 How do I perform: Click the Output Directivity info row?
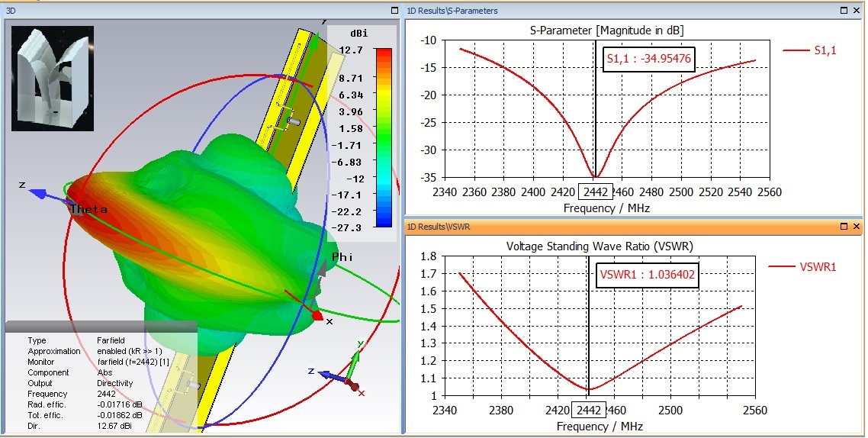80,383
